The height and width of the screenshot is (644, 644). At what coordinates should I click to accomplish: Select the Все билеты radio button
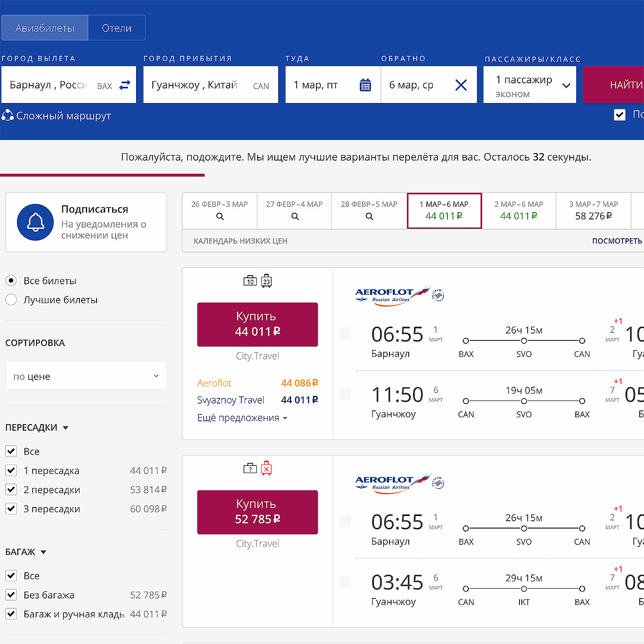click(11, 280)
